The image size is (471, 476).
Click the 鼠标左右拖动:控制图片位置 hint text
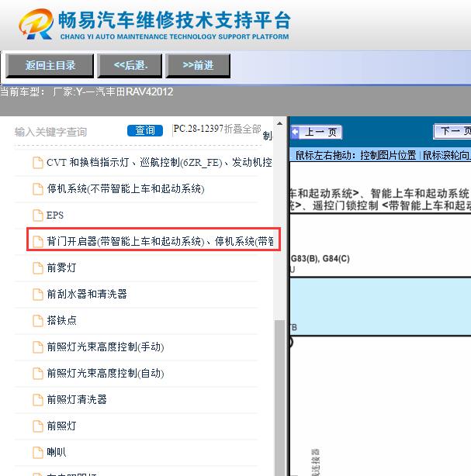tap(355, 155)
